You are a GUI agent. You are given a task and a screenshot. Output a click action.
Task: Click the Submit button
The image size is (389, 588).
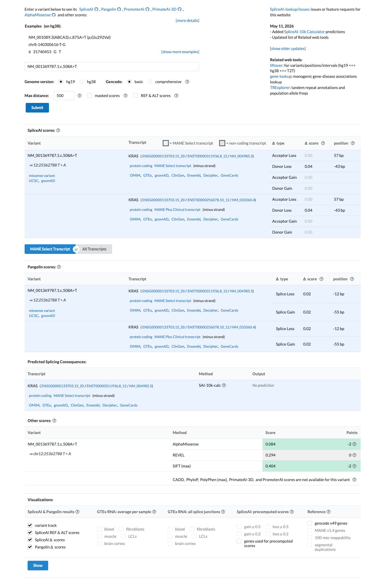[37, 108]
